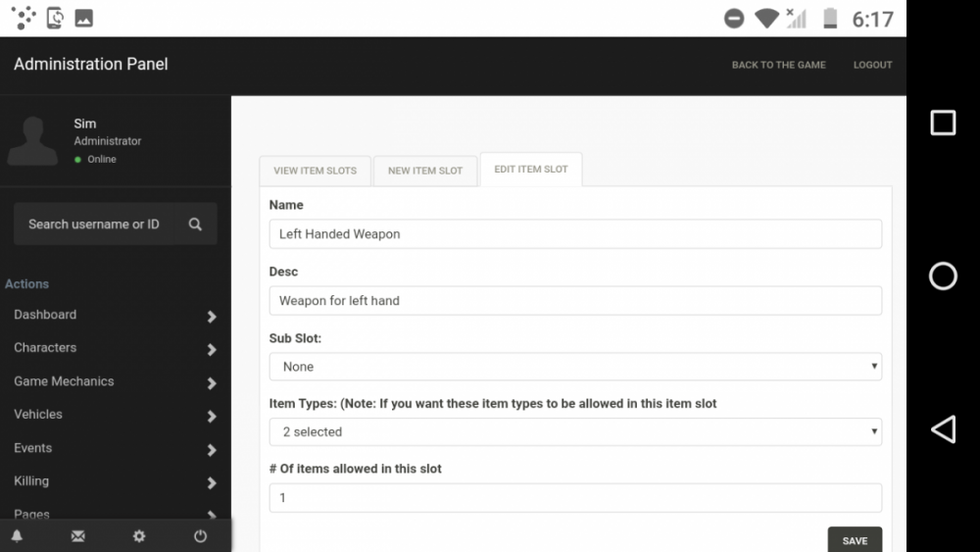This screenshot has width=980, height=552.
Task: Expand the Vehicles sidebar menu
Action: click(115, 415)
